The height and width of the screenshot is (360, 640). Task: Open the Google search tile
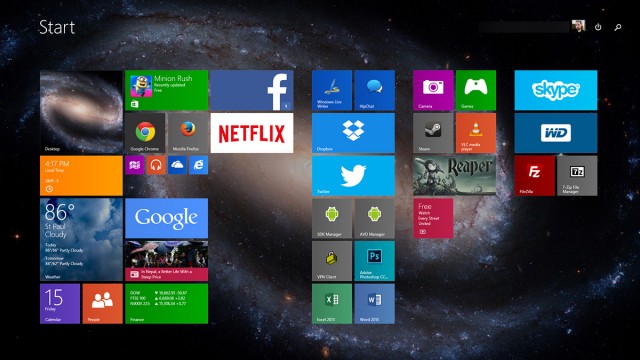click(x=167, y=218)
